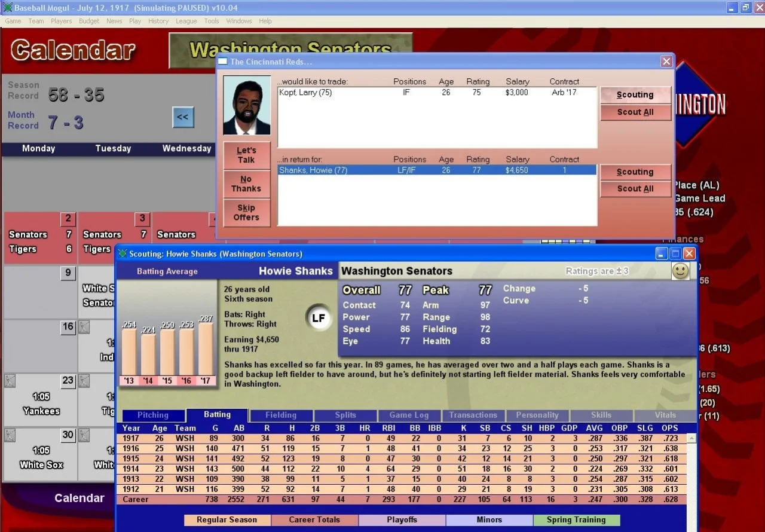The height and width of the screenshot is (532, 765).
Task: Open the Team menu
Action: [x=36, y=21]
